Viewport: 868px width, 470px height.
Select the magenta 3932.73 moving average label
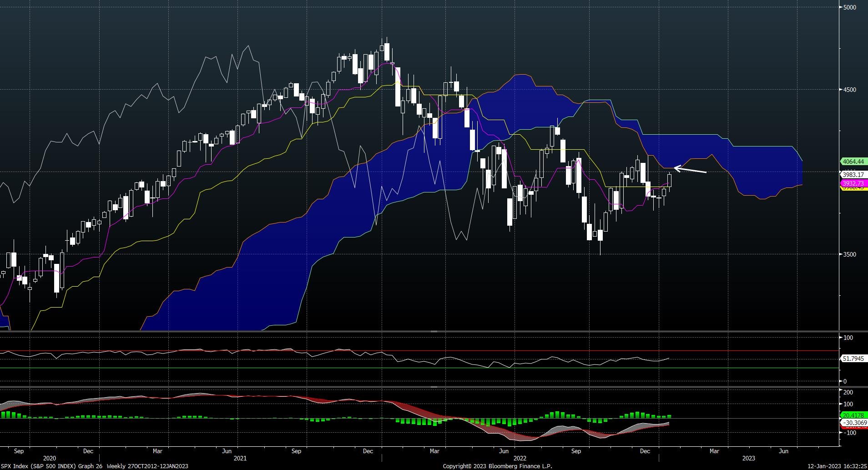(x=854, y=183)
